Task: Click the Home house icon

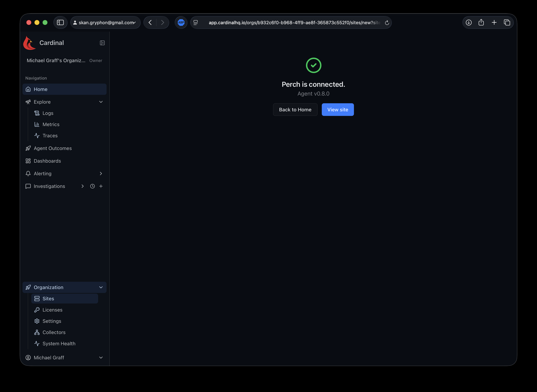Action: (28, 89)
